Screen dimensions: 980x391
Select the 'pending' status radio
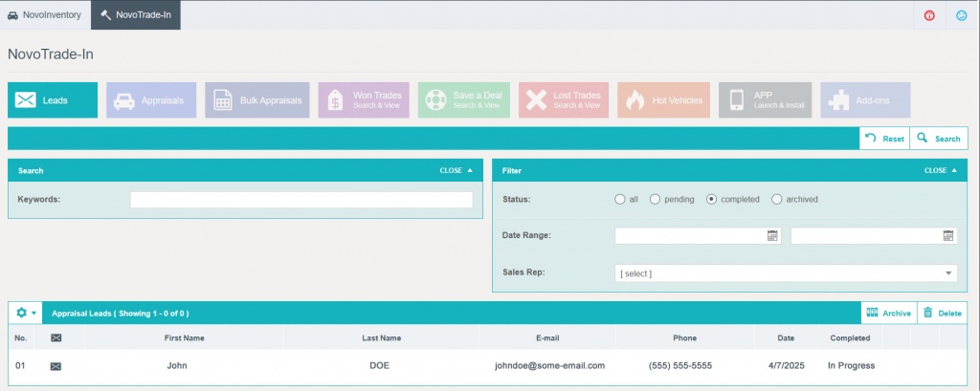pyautogui.click(x=655, y=199)
